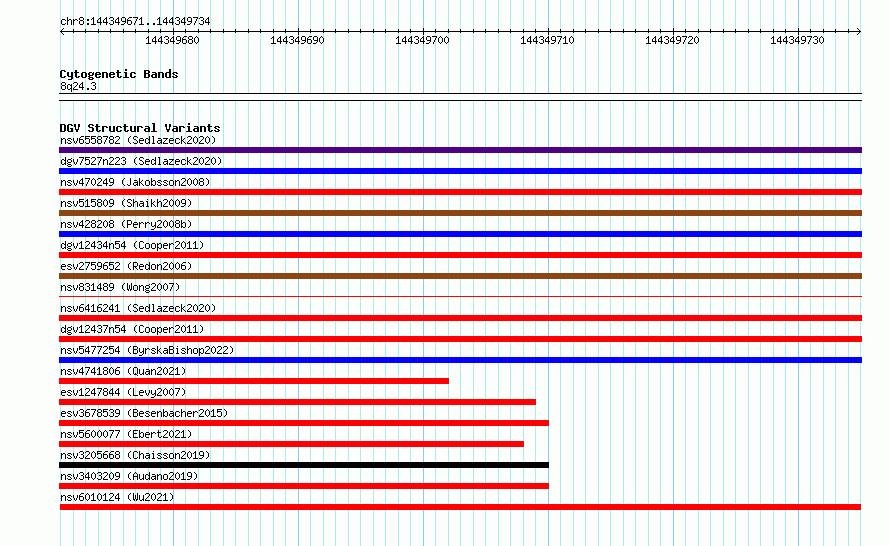Click nsv3205668 (Chaisson2019) label
Viewport: 890px width, 546px height.
click(x=135, y=455)
